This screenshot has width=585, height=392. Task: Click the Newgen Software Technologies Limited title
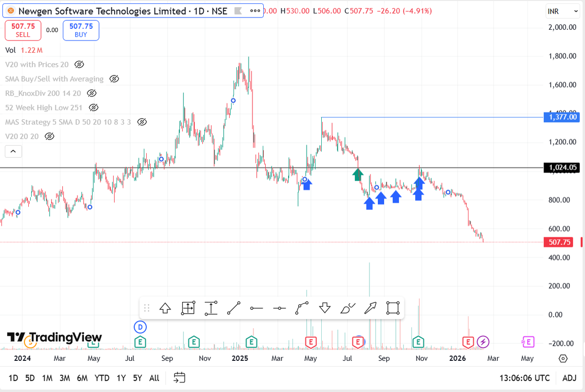point(102,11)
